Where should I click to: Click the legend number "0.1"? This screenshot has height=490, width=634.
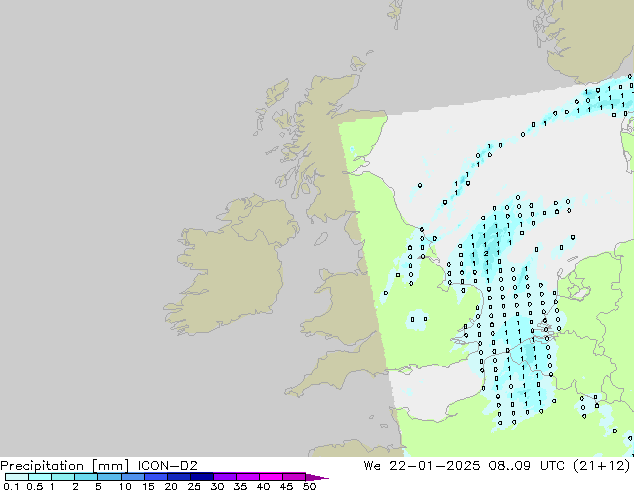pos(11,486)
